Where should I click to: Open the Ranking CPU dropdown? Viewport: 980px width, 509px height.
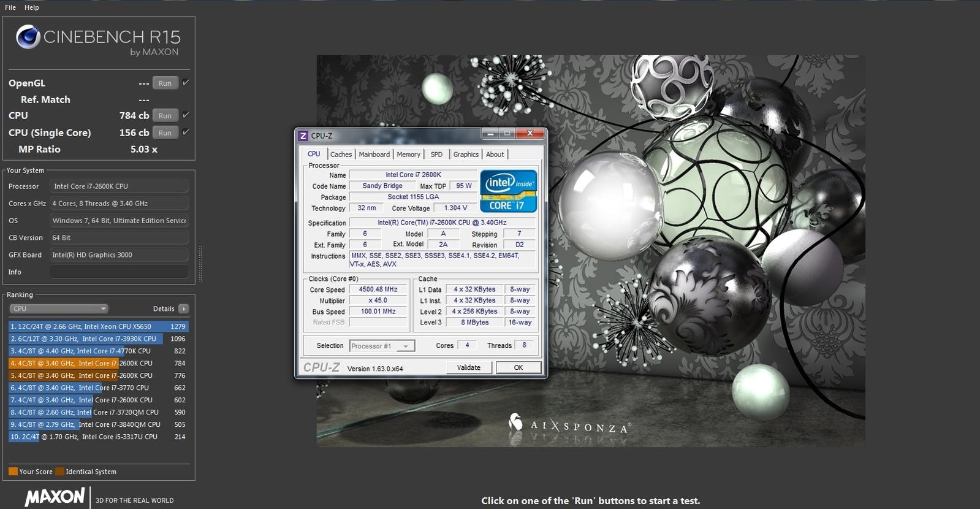coord(59,308)
